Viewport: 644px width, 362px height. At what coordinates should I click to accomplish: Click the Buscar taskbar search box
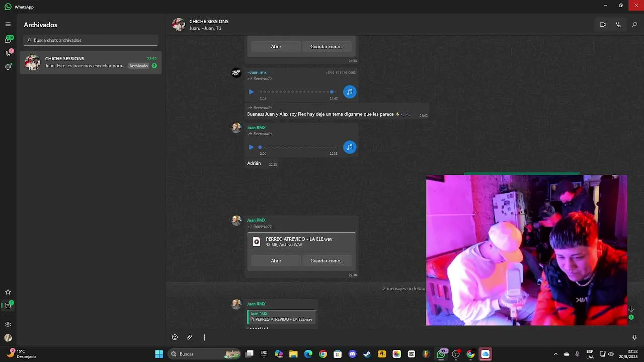tap(205, 354)
